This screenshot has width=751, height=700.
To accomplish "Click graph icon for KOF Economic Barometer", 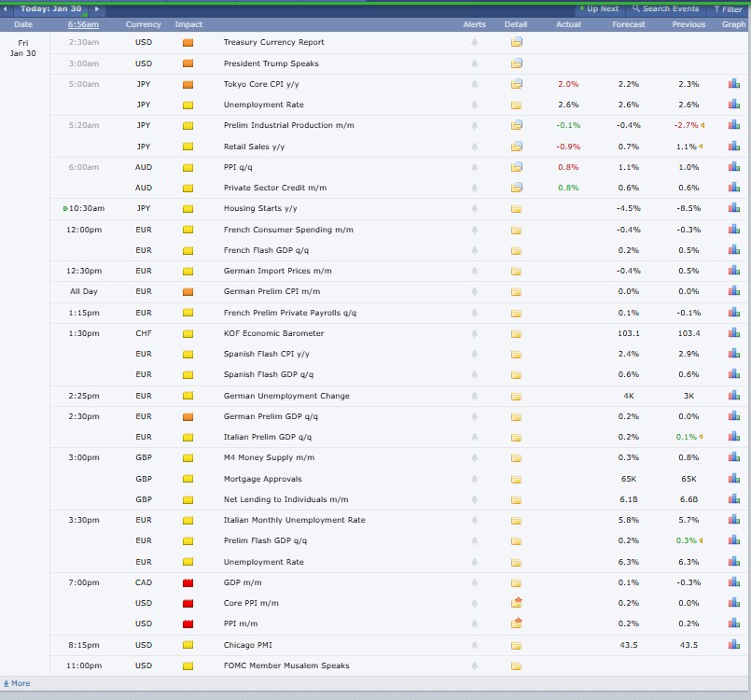I will click(x=733, y=333).
